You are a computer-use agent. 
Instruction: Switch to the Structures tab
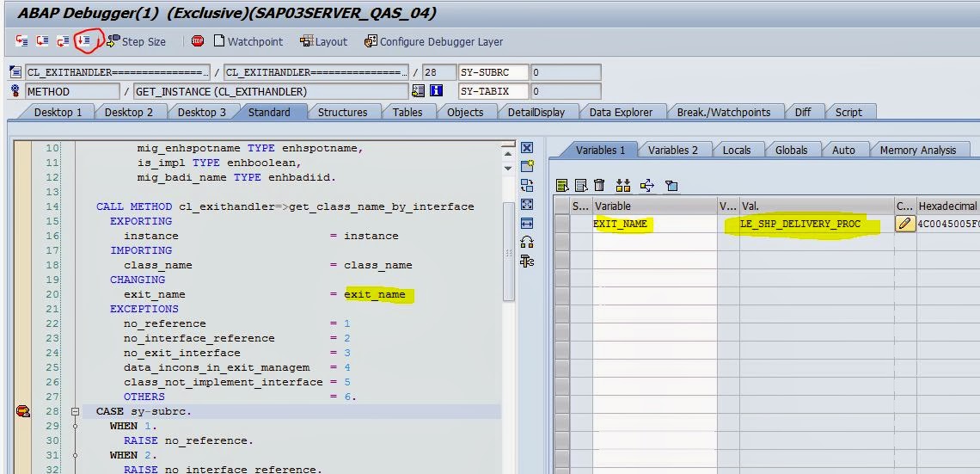pos(342,112)
